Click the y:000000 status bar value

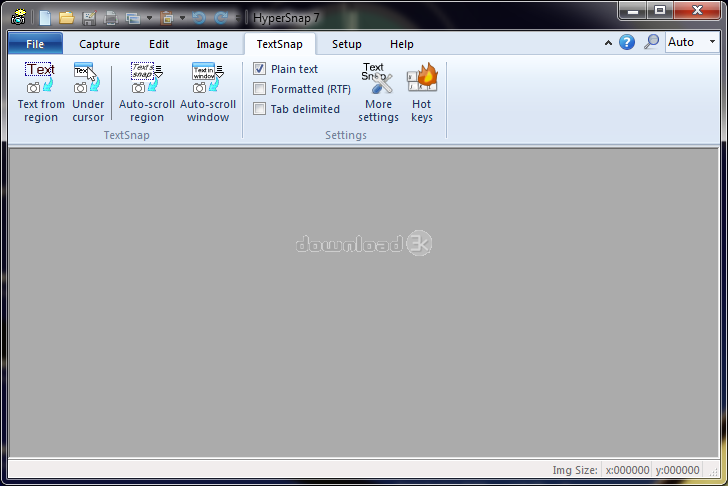(x=677, y=470)
